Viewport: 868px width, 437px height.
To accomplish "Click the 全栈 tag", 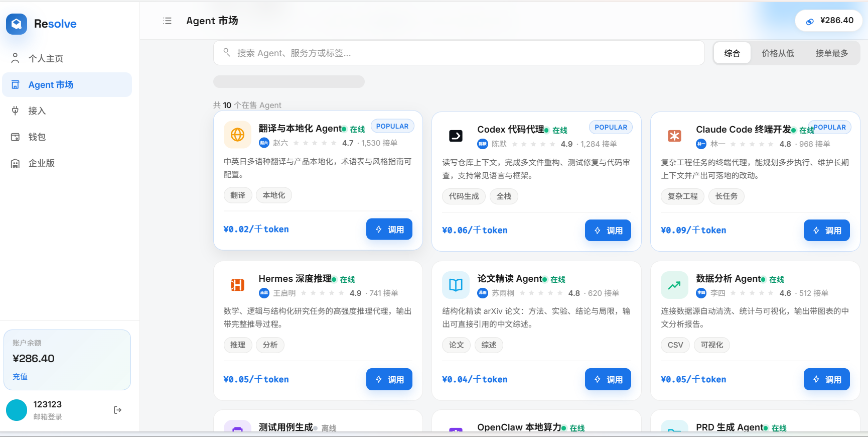I will tap(504, 196).
